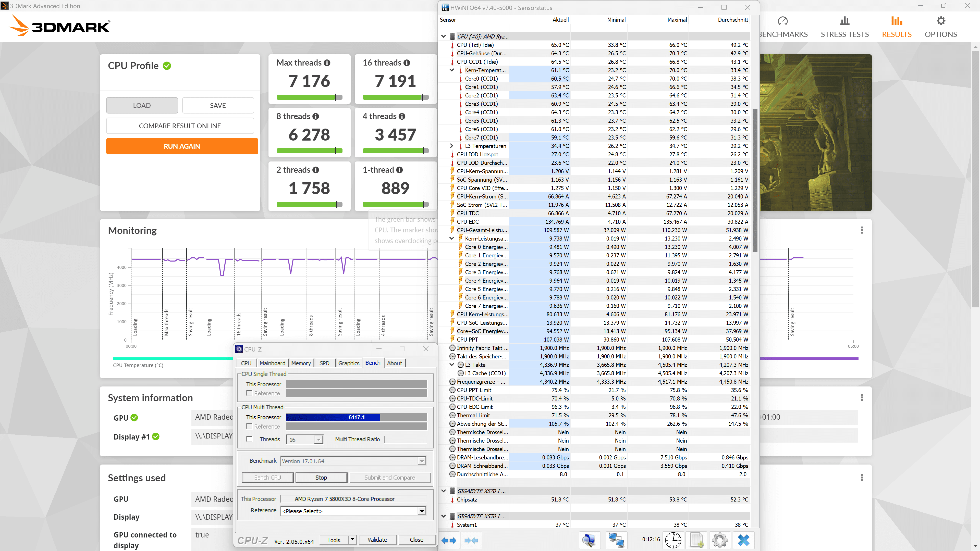Image resolution: width=980 pixels, height=551 pixels.
Task: Collapse the Kern-Leistungsaufnahme tree node
Action: tap(451, 239)
